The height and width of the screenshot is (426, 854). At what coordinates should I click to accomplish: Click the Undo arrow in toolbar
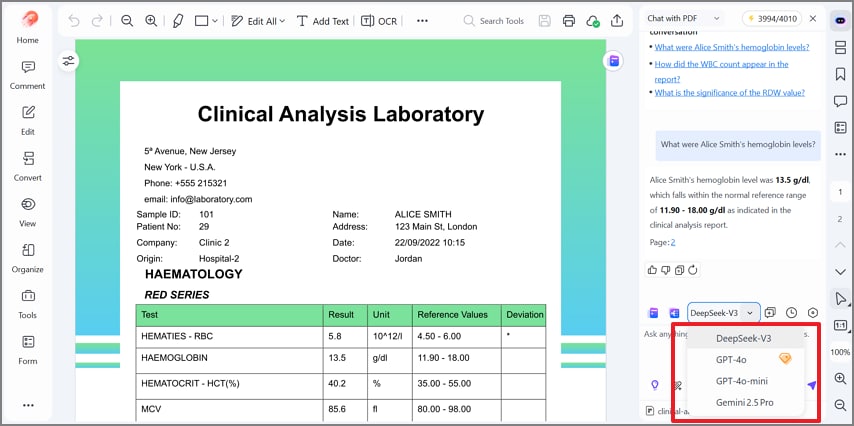tap(74, 21)
